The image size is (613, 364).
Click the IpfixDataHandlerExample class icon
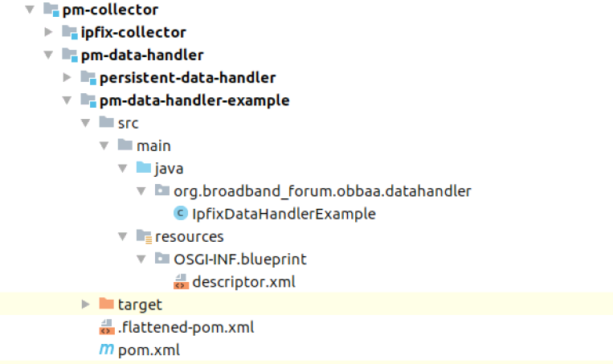181,214
